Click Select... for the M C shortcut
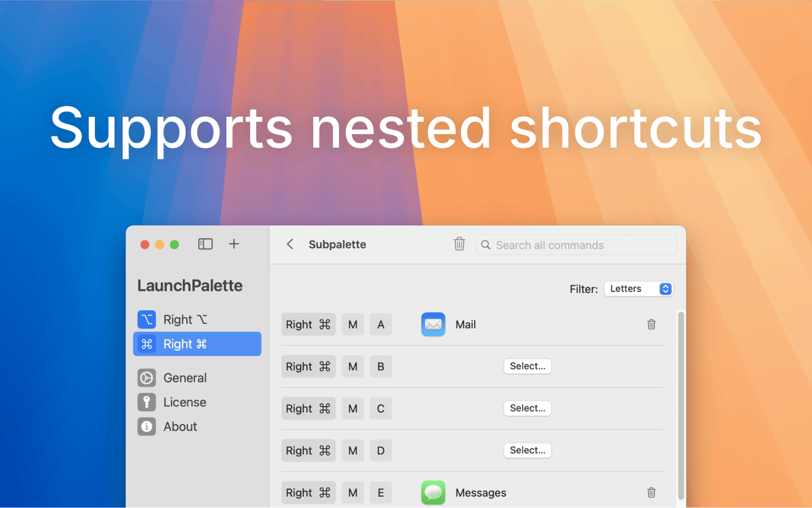The image size is (812, 508). click(x=527, y=408)
